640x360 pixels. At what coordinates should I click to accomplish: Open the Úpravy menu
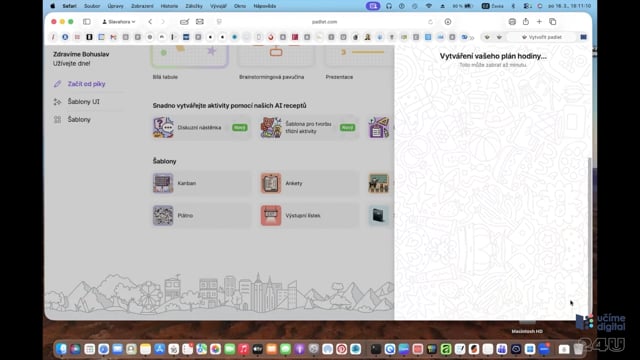click(x=116, y=6)
